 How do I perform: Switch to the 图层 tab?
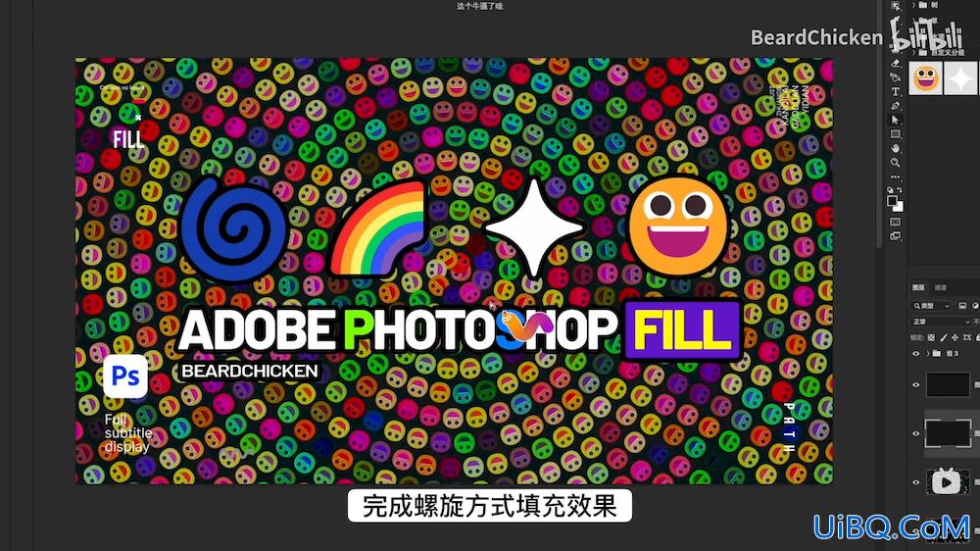click(918, 287)
